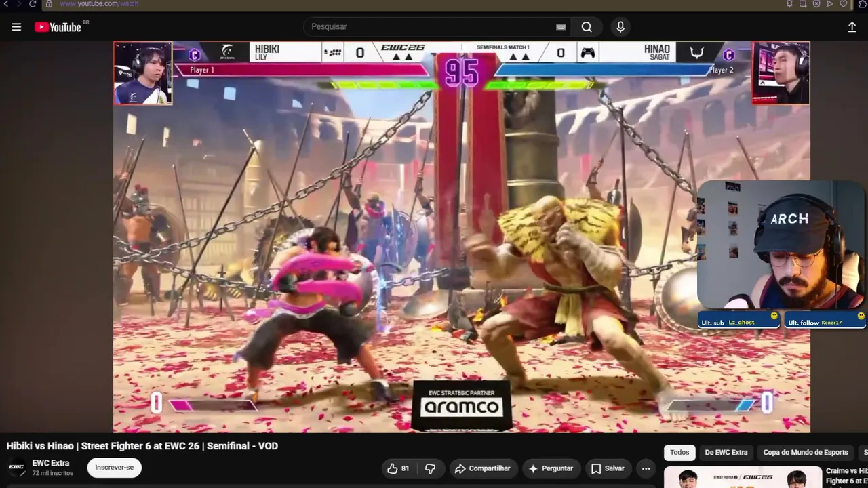Select the Copa do Mundo de Esports chip
868x488 pixels.
806,453
